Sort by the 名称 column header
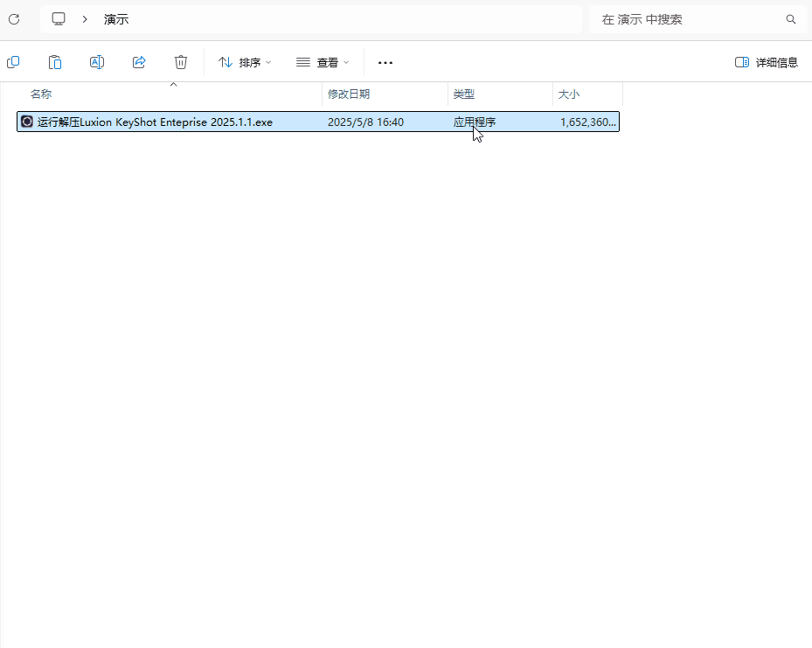Image resolution: width=812 pixels, height=648 pixels. pyautogui.click(x=41, y=94)
